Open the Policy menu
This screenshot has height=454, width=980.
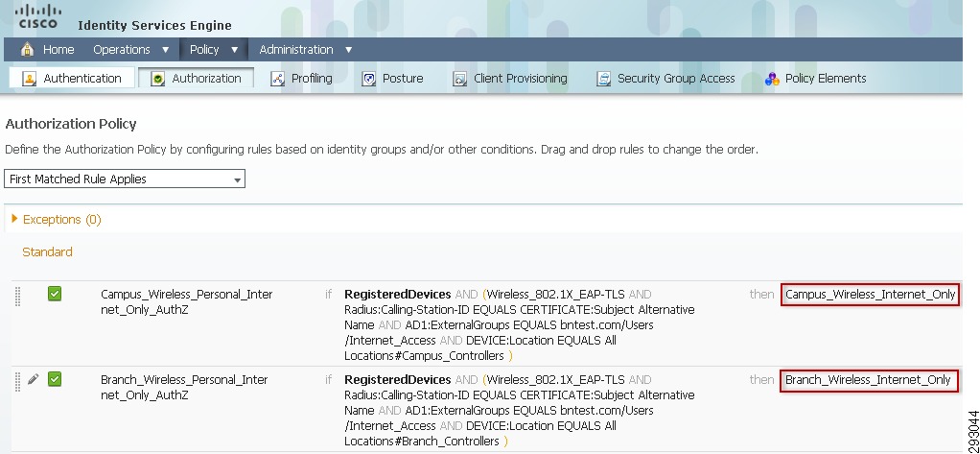(204, 49)
